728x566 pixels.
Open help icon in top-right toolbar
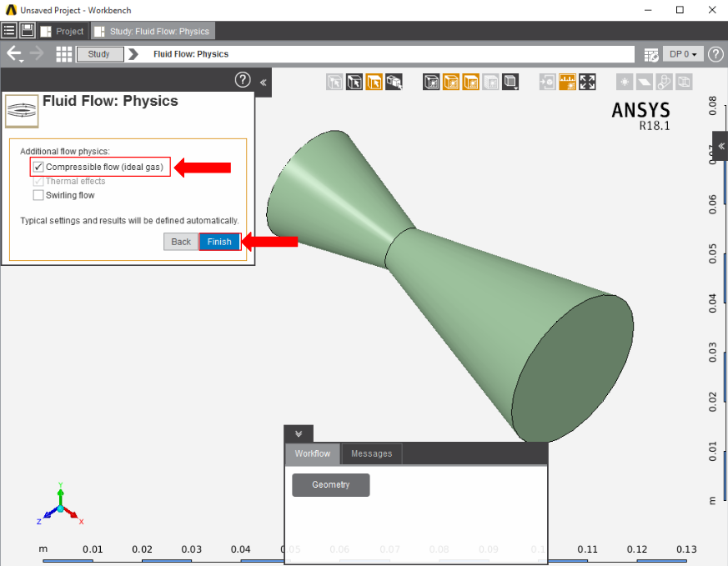point(715,54)
